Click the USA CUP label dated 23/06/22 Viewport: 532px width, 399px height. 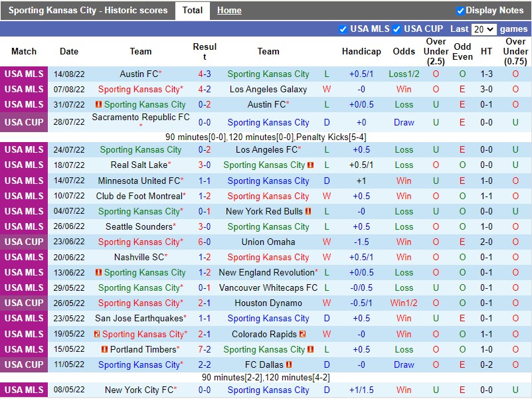[24, 242]
